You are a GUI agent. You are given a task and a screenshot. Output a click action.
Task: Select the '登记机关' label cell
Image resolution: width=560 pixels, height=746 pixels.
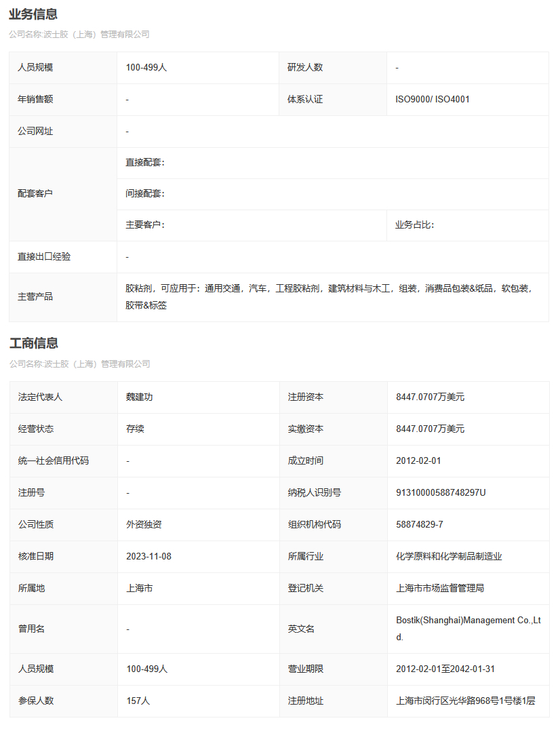(333, 589)
